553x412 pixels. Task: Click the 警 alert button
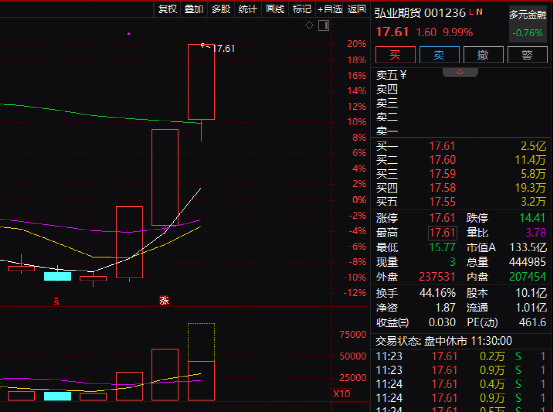click(x=527, y=55)
